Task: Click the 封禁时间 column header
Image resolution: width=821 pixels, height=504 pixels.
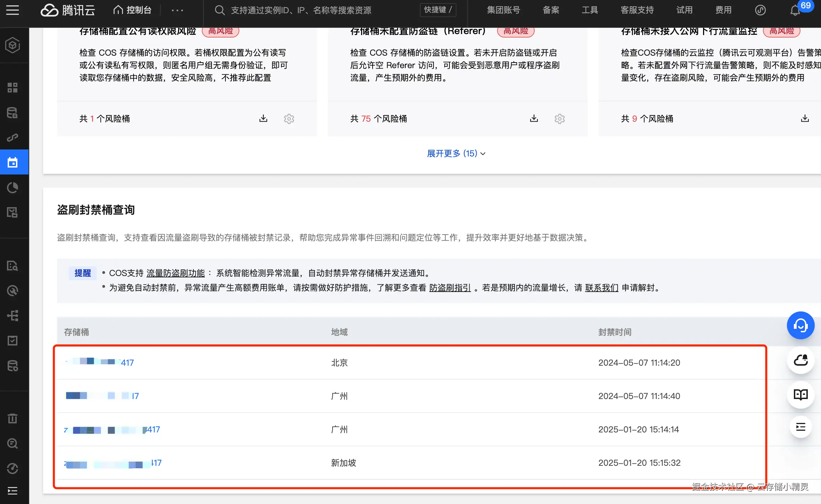Action: pyautogui.click(x=615, y=332)
